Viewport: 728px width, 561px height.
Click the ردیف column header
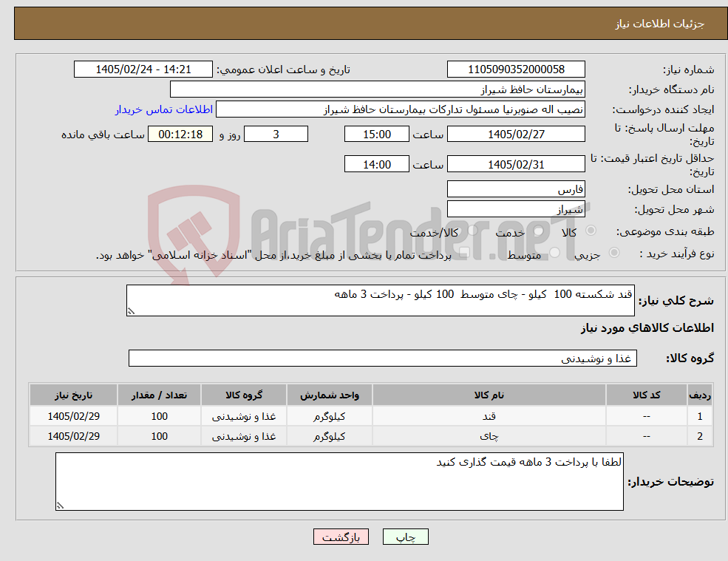click(700, 395)
